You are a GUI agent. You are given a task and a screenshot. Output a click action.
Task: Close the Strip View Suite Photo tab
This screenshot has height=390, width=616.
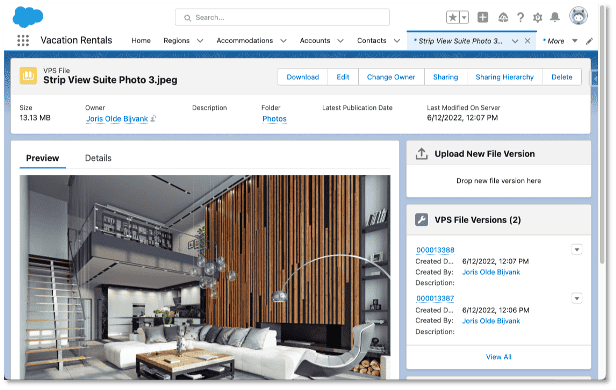528,41
